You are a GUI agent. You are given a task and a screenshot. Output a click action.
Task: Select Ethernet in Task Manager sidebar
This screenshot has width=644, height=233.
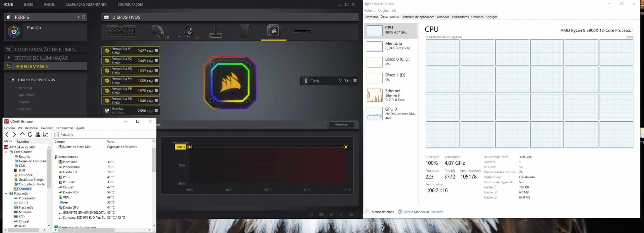pyautogui.click(x=391, y=95)
